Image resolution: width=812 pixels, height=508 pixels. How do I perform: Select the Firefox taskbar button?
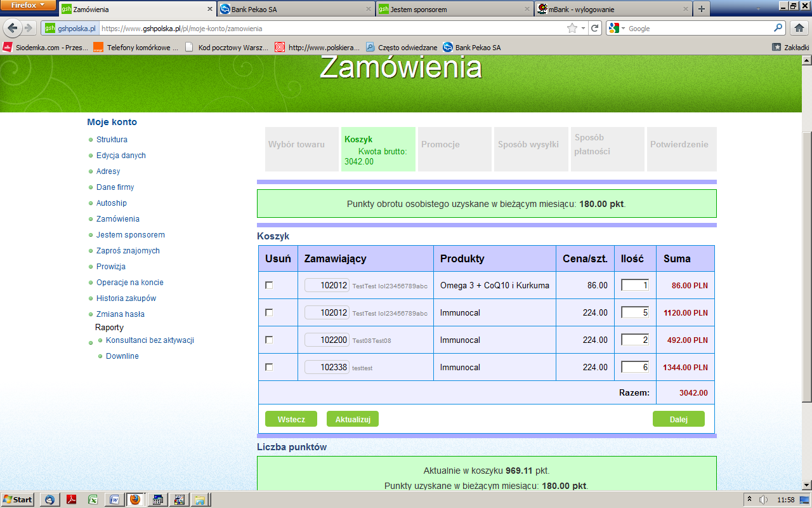tap(134, 500)
